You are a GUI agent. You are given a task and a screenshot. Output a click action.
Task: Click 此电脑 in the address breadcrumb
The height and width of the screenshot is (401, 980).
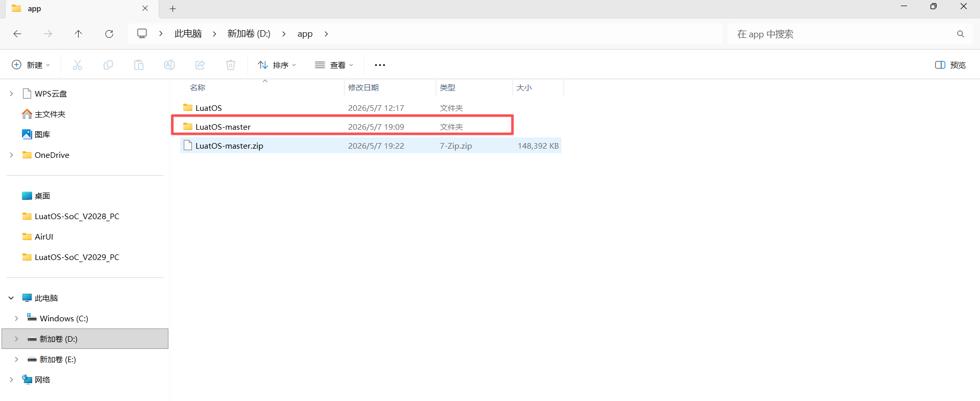coord(188,34)
